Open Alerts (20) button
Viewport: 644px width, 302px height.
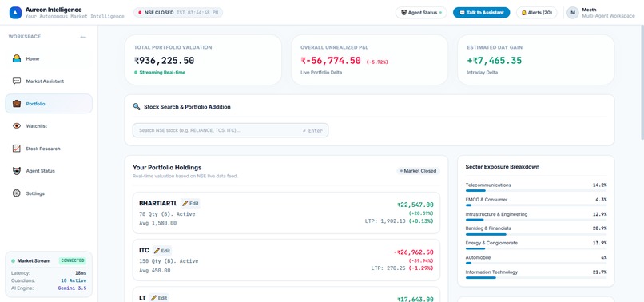click(x=536, y=13)
